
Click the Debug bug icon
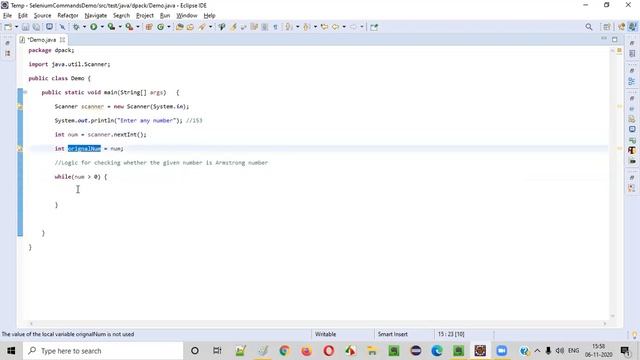pos(76,27)
